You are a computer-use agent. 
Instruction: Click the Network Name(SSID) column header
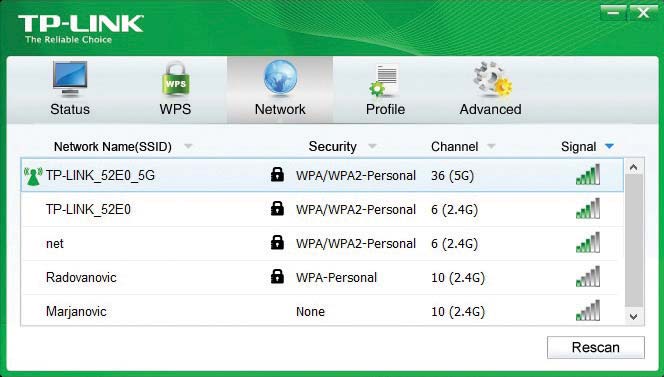113,147
